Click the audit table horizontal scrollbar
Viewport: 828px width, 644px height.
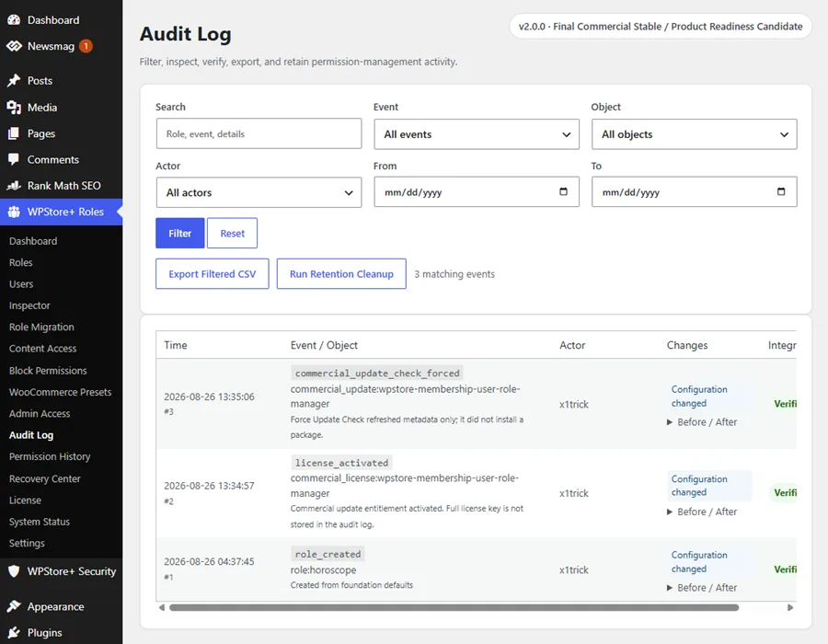(x=454, y=607)
